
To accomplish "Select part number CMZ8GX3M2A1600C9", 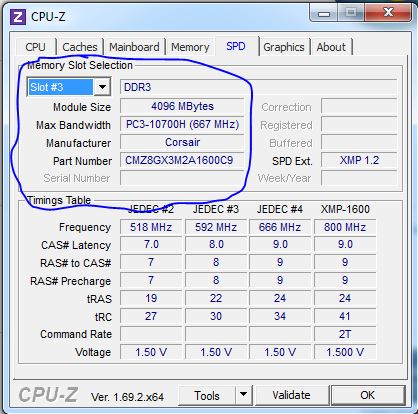I will (182, 160).
